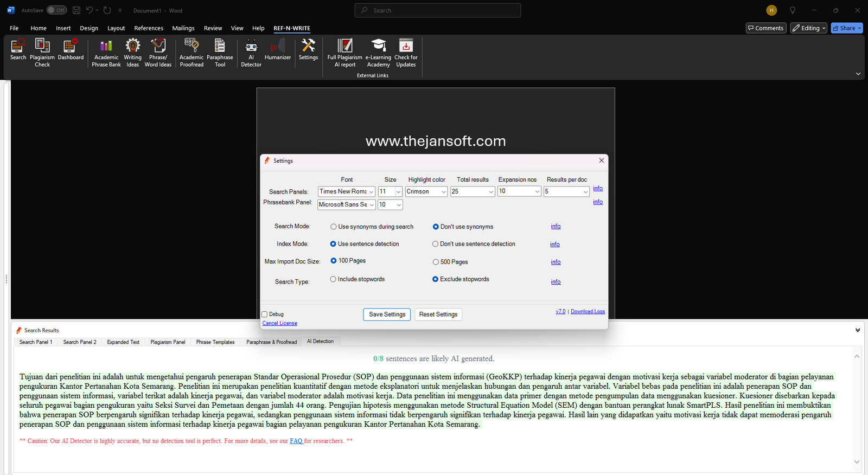The image size is (868, 475).
Task: Launch the AI Detector
Action: tap(251, 53)
